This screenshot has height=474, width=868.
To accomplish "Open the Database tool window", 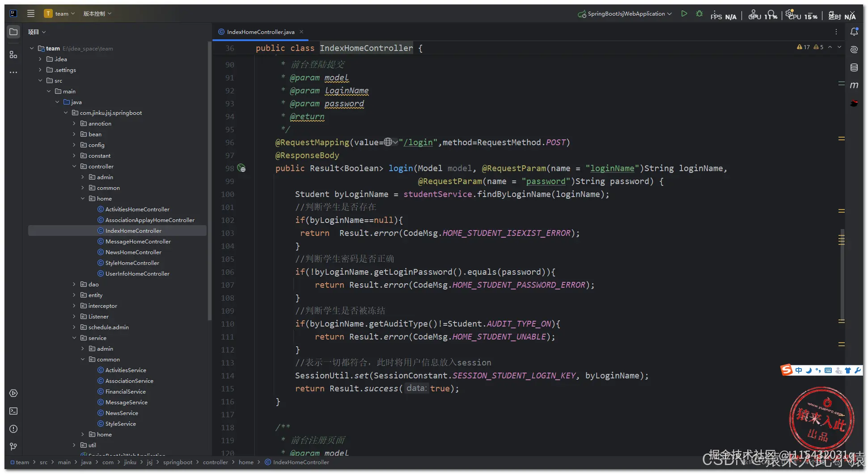I will click(854, 67).
